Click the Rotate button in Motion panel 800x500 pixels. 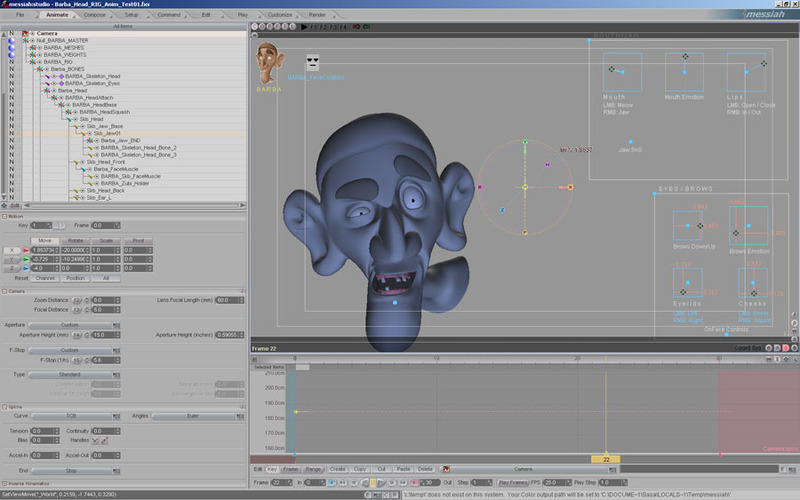click(x=76, y=240)
